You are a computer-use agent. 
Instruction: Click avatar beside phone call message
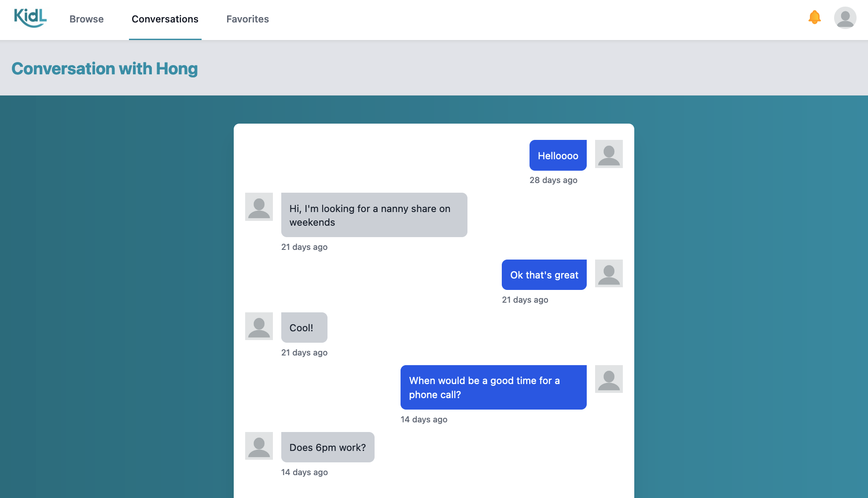609,379
